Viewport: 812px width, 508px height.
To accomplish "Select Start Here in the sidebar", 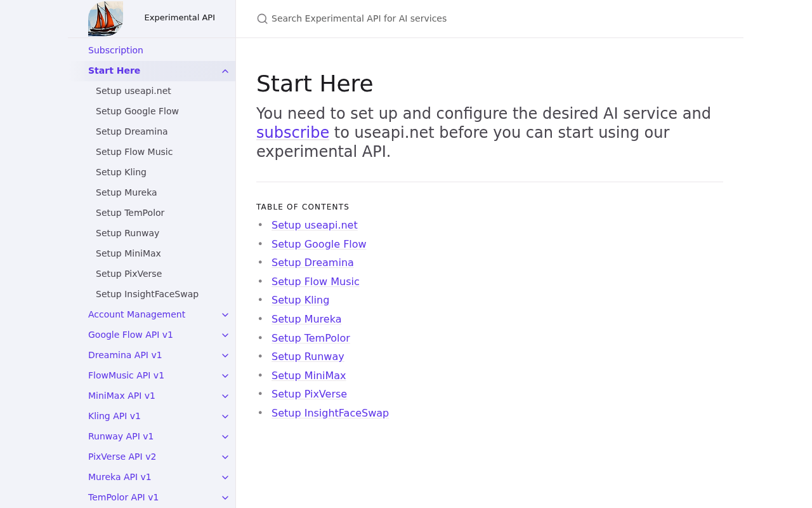I will tap(114, 70).
